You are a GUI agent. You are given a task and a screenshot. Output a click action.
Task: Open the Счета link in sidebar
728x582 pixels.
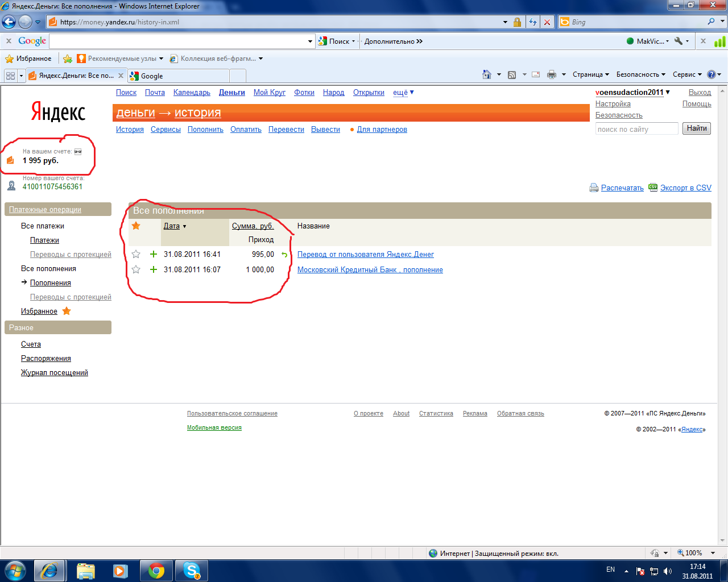[31, 344]
